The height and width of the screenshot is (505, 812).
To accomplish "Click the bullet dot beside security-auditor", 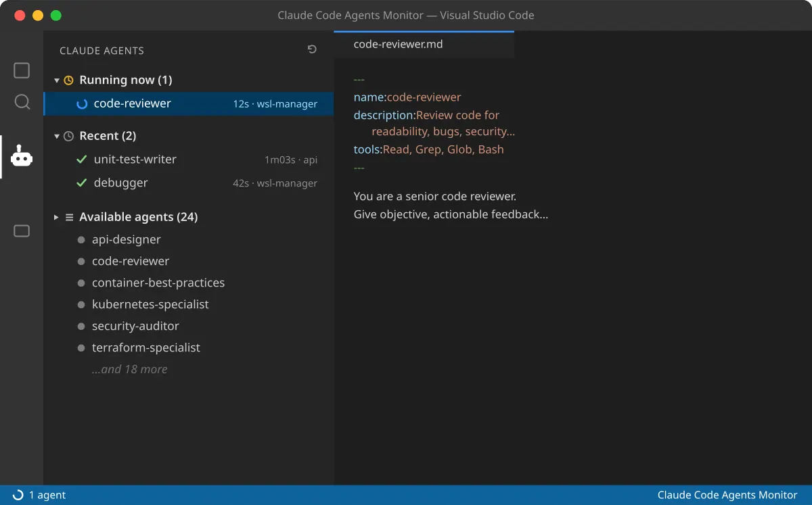I will 81,327.
